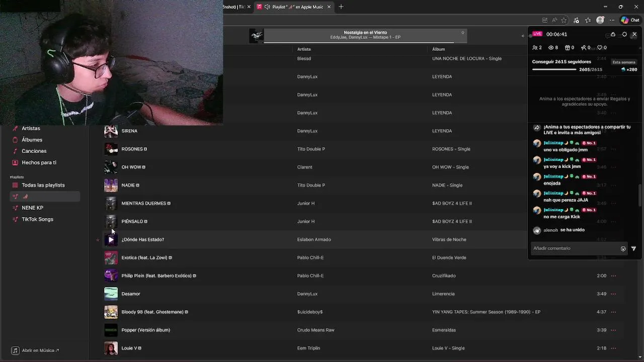Image resolution: width=644 pixels, height=362 pixels.
Task: Click share arrow icon in LIVE chat
Action: point(537,128)
